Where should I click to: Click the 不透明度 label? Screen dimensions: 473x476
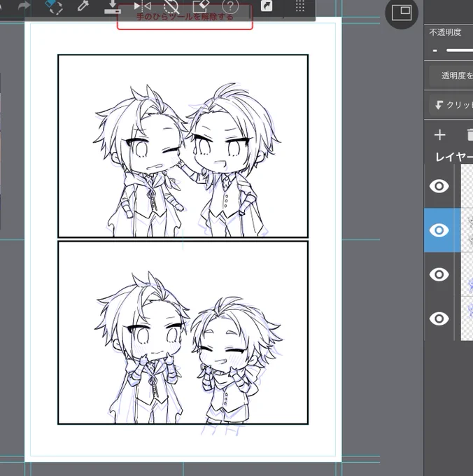coord(445,32)
